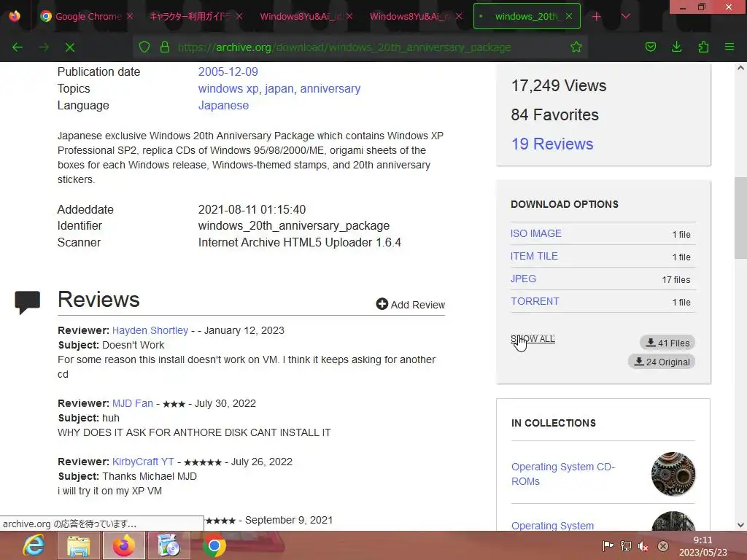This screenshot has width=747, height=560.
Task: Expand the list all tabs chevron
Action: point(626,17)
